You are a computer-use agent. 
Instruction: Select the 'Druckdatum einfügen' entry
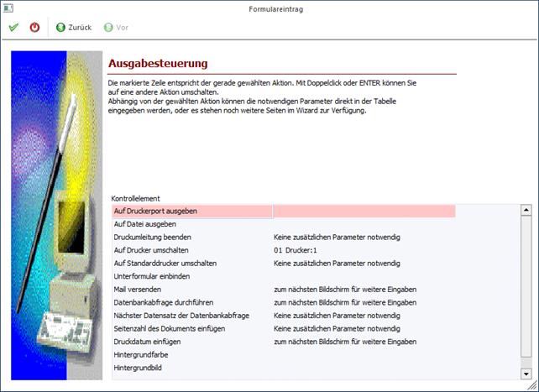(x=150, y=342)
